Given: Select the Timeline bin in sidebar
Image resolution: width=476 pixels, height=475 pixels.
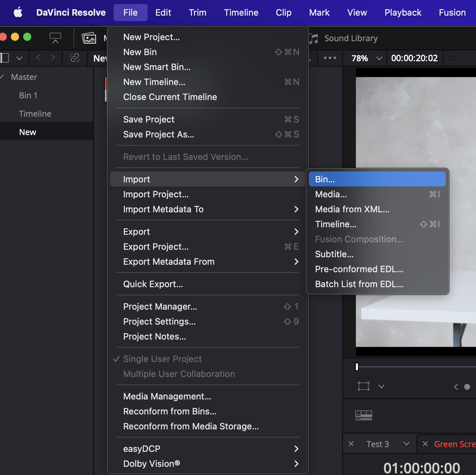Looking at the screenshot, I should click(35, 114).
